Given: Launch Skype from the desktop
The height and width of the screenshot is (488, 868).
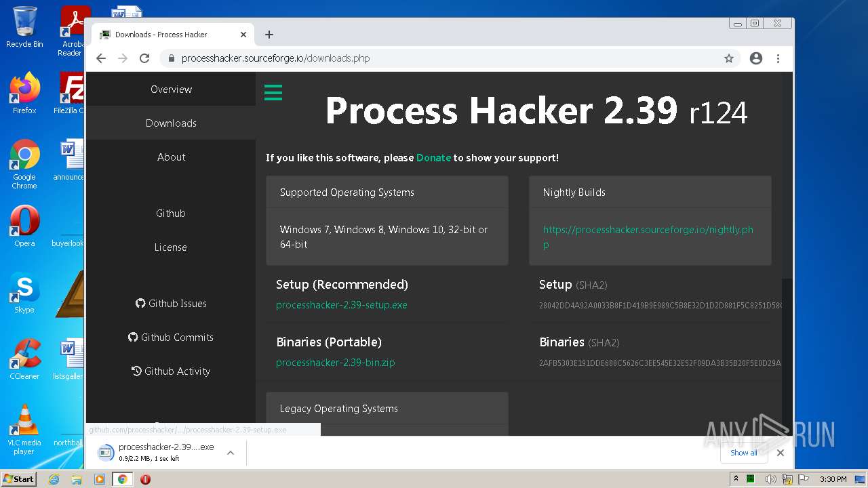Looking at the screenshot, I should pos(24,293).
